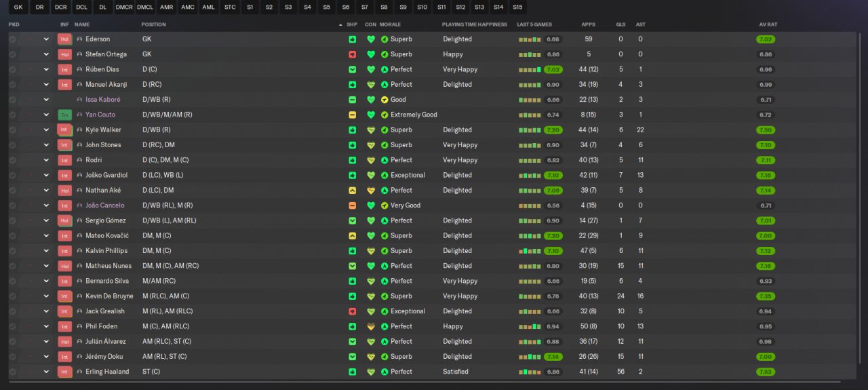The height and width of the screenshot is (390, 868).
Task: Toggle picked checkmark for Kyle Walker
Action: [x=12, y=130]
